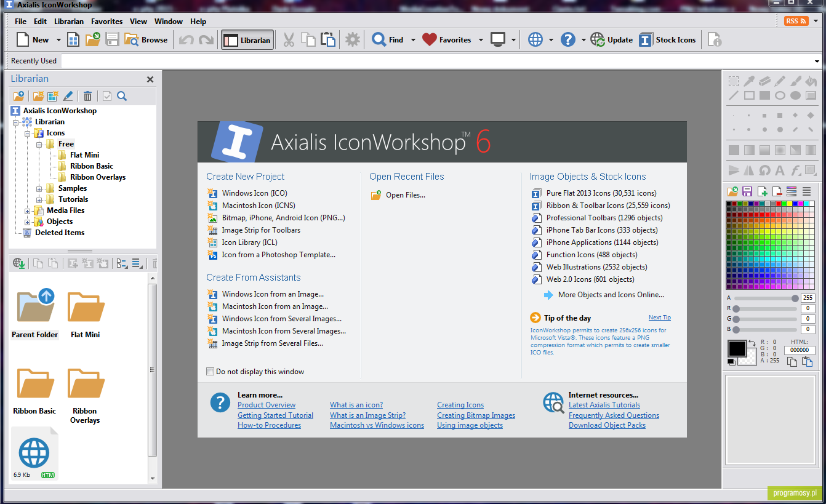
Task: Open the Ribbon Basic folder thumbnail
Action: pyautogui.click(x=34, y=391)
